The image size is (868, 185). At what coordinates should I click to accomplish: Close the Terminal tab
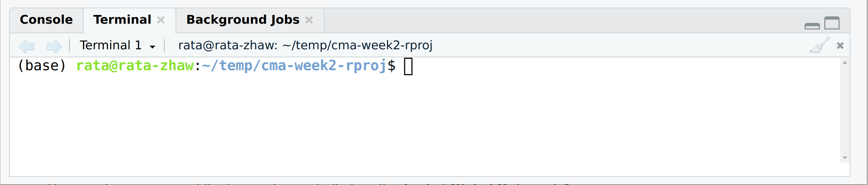[161, 20]
